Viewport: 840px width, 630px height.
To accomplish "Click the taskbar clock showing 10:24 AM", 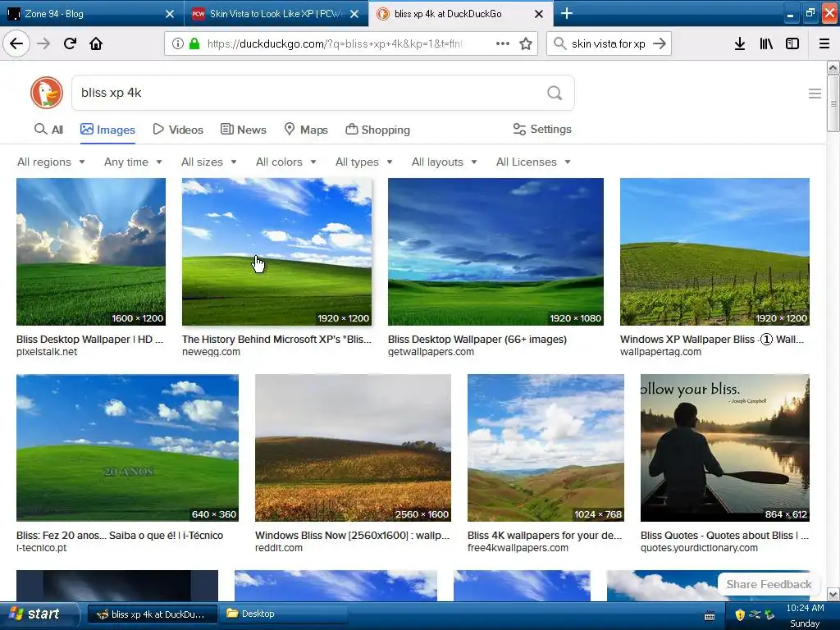I will pyautogui.click(x=805, y=608).
